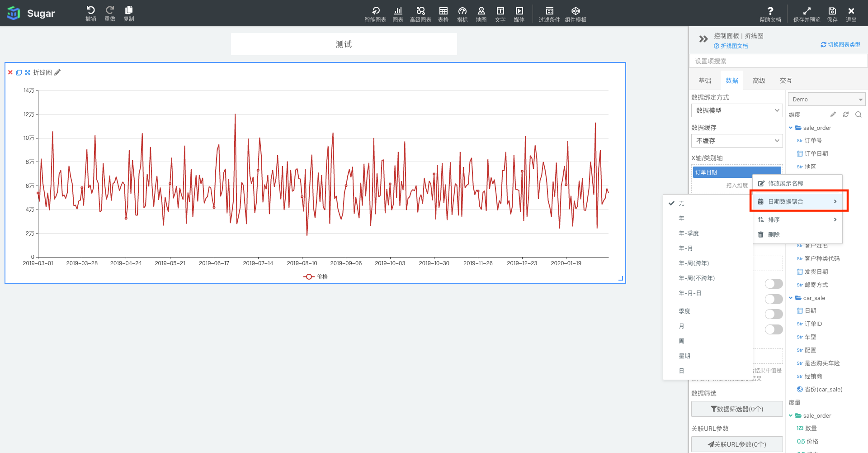Select 省份(car_sale) dimension field

pyautogui.click(x=819, y=389)
